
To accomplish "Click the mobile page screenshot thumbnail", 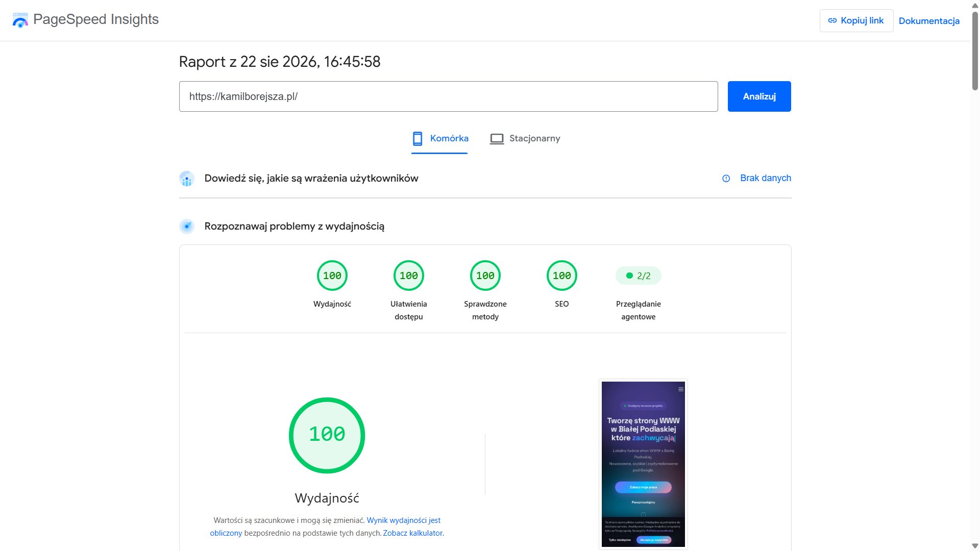I will [643, 464].
